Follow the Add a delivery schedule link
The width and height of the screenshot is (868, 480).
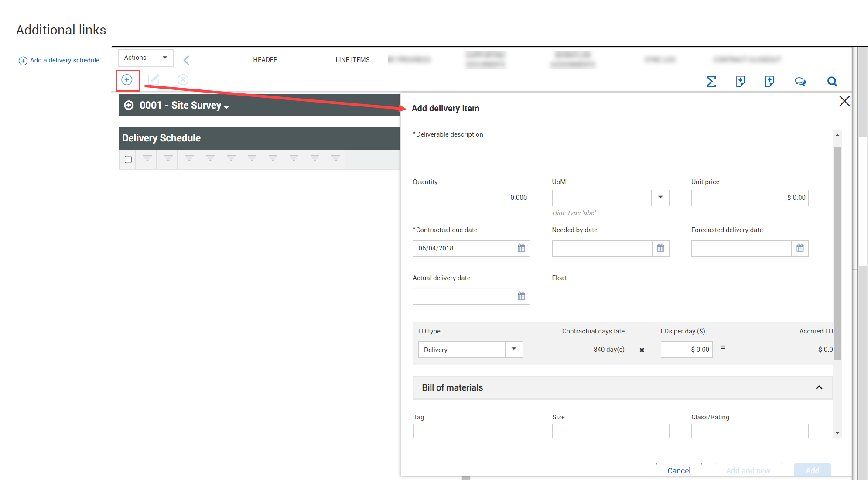[65, 60]
